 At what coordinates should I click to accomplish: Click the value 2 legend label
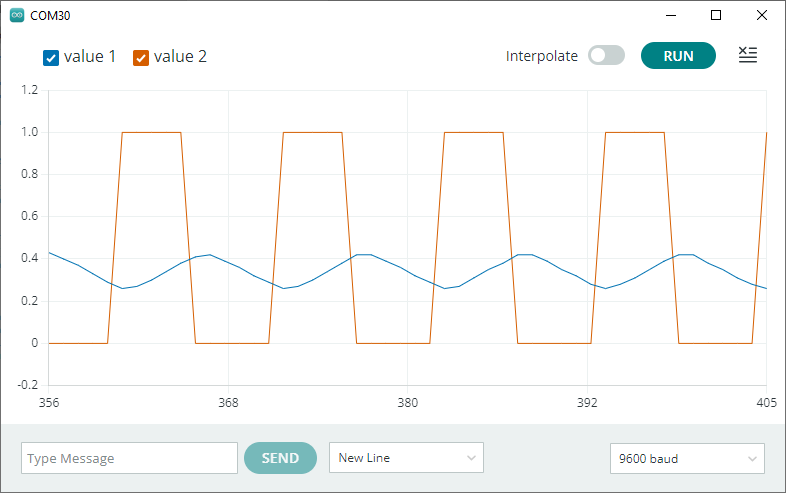[x=180, y=57]
